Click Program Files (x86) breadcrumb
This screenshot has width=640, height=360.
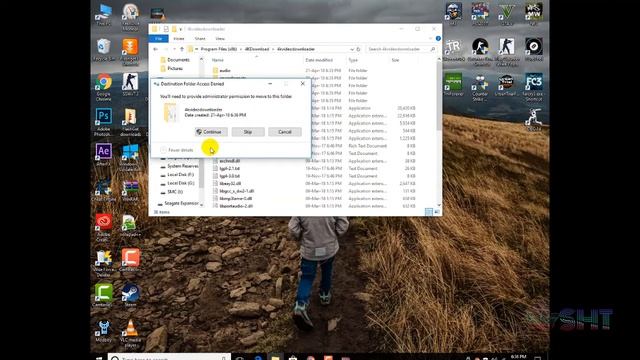click(x=219, y=49)
